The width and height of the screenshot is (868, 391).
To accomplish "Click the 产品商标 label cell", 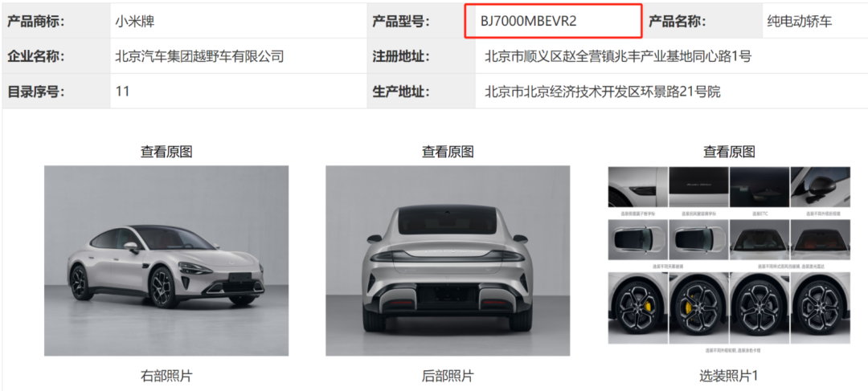I will click(x=55, y=22).
